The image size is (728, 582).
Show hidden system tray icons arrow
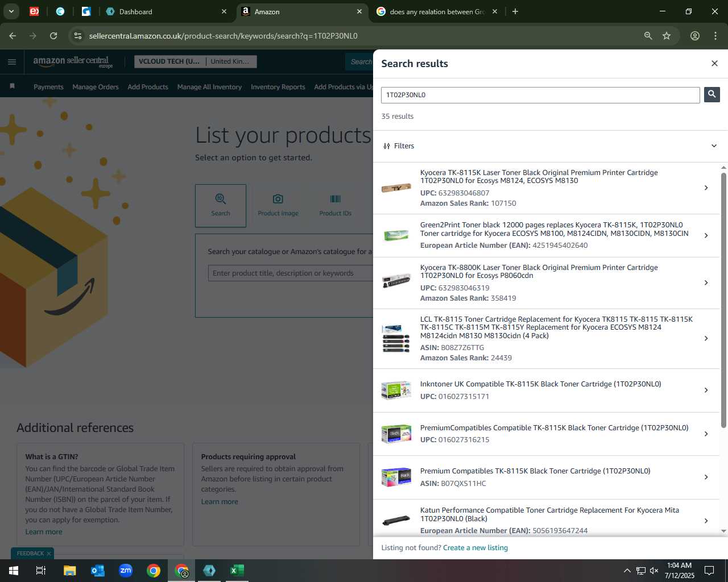pyautogui.click(x=627, y=571)
